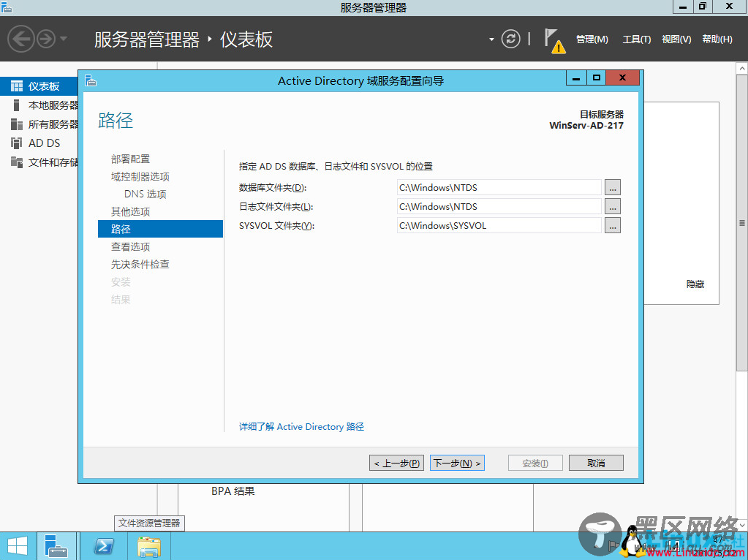The image size is (748, 560).
Task: Open the Windows Start button
Action: click(18, 546)
